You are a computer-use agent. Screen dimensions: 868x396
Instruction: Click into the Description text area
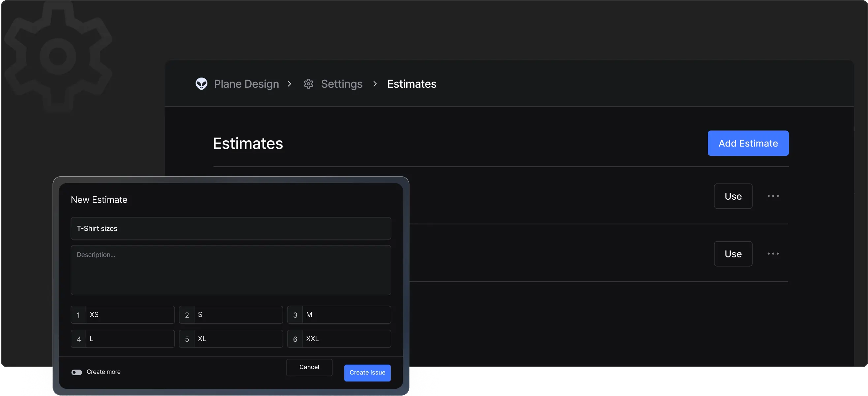point(231,270)
